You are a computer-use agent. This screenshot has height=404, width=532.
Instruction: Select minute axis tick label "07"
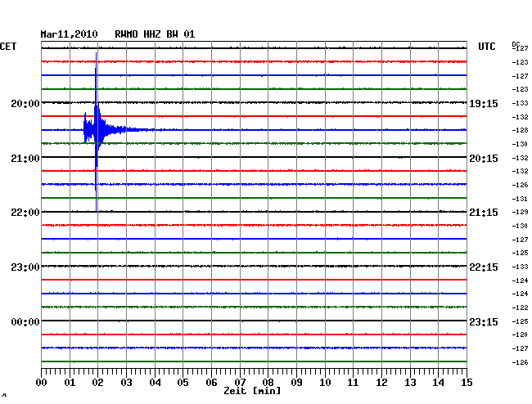[x=240, y=383]
